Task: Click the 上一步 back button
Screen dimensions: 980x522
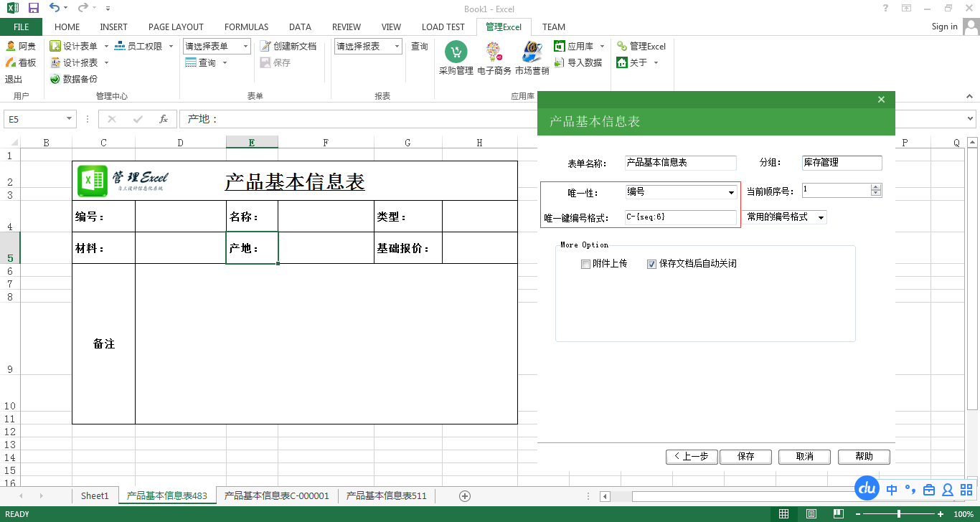Action: [692, 457]
